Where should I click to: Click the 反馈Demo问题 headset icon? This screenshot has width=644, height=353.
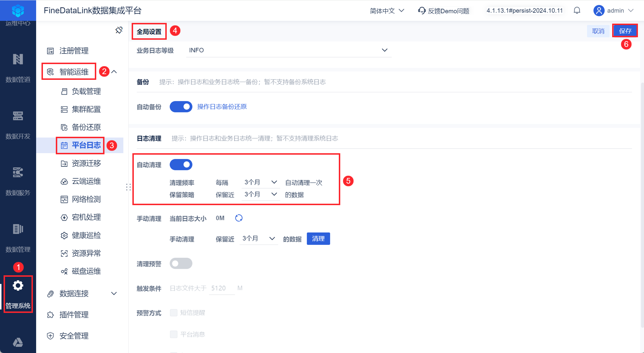(422, 11)
